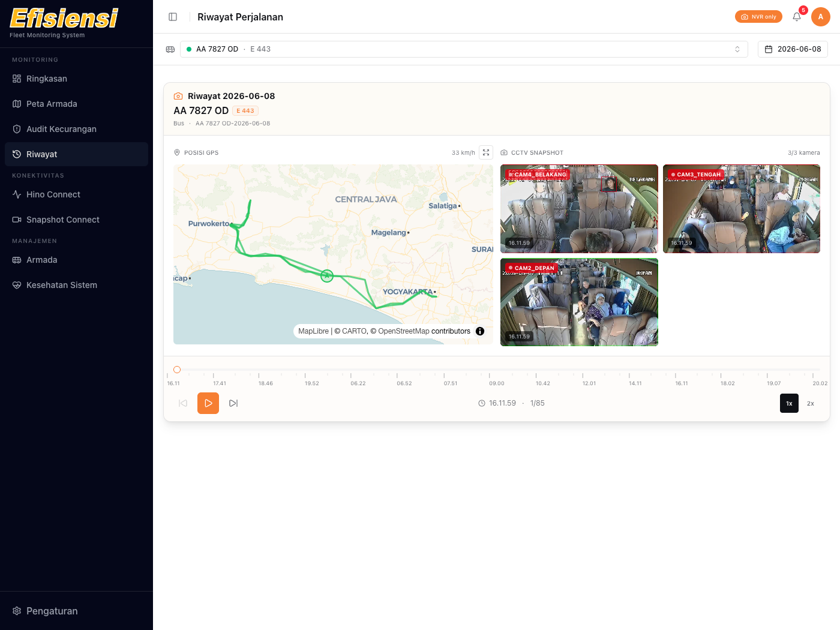840x630 pixels.
Task: Open the CAM3_TENGAH snapshot
Action: click(x=742, y=209)
